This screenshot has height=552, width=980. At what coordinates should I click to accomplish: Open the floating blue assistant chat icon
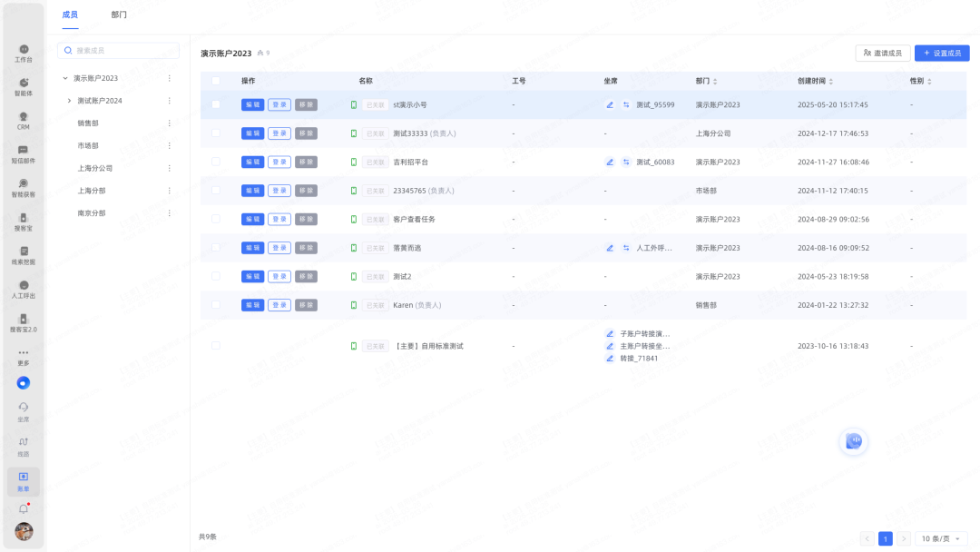point(853,441)
